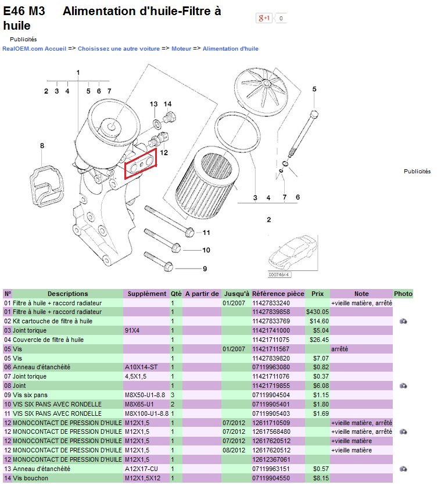Click the Prix column header
The width and height of the screenshot is (448, 485).
point(317,294)
